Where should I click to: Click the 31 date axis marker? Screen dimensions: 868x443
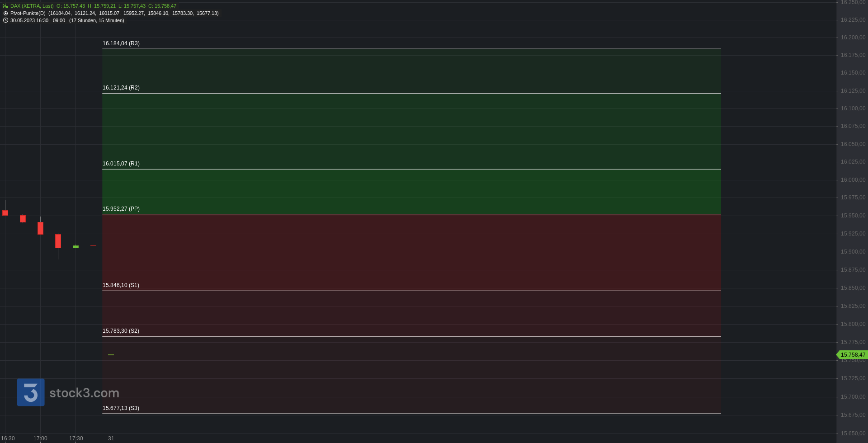tap(111, 438)
